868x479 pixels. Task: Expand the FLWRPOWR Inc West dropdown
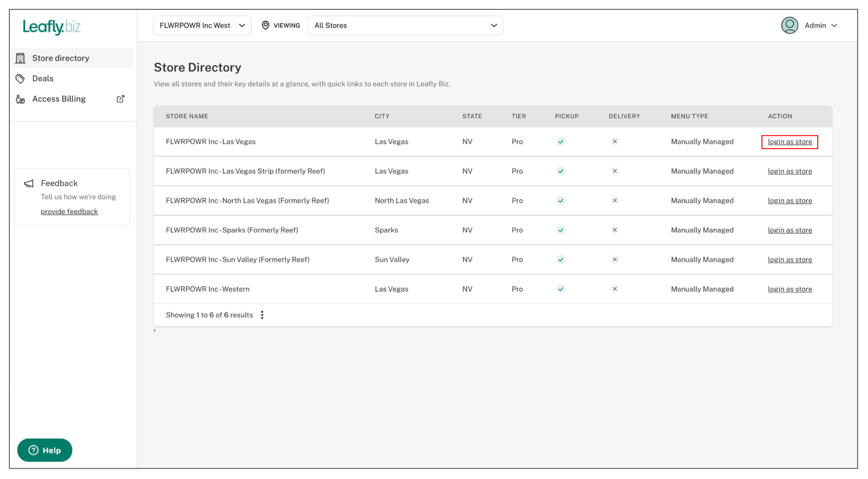point(202,25)
